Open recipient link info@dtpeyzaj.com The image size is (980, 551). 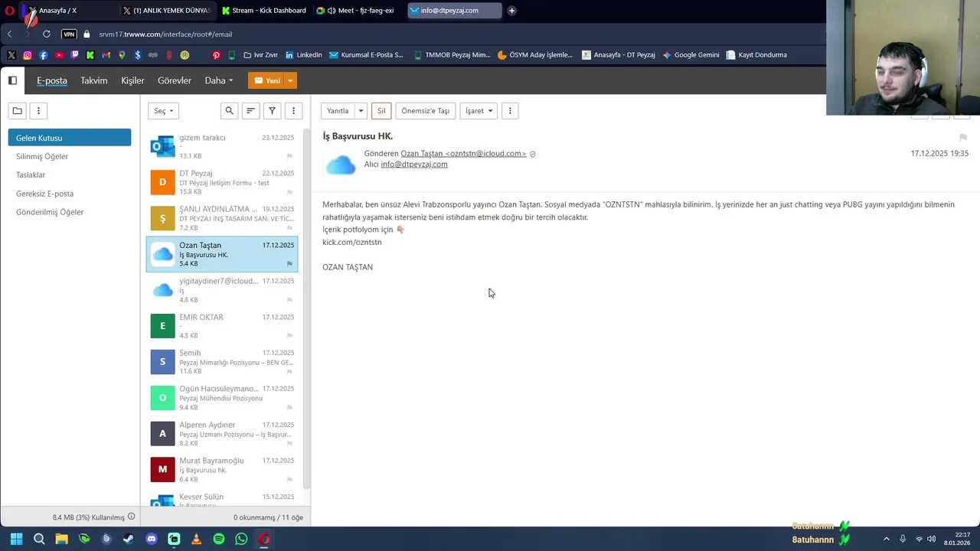click(x=414, y=164)
